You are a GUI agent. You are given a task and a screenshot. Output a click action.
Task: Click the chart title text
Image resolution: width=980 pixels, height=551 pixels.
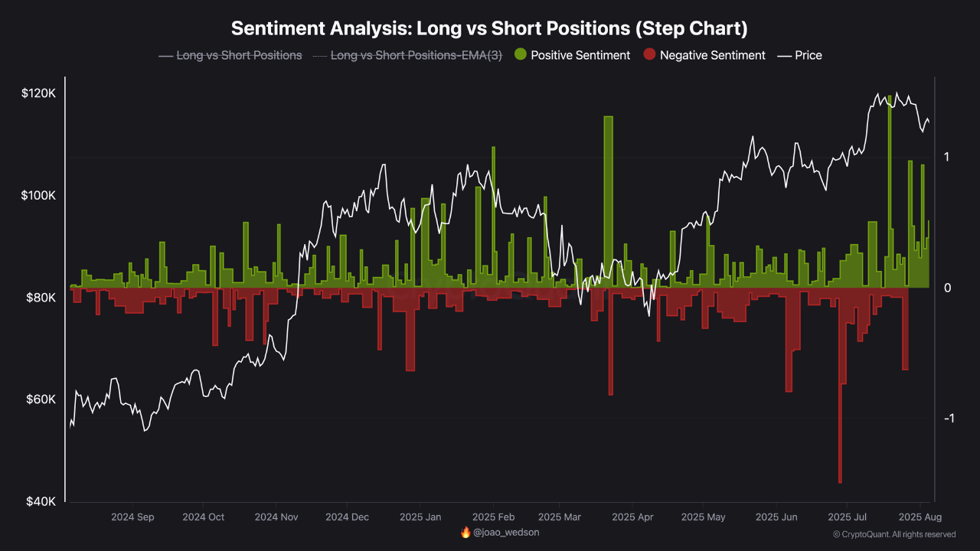pyautogui.click(x=489, y=28)
